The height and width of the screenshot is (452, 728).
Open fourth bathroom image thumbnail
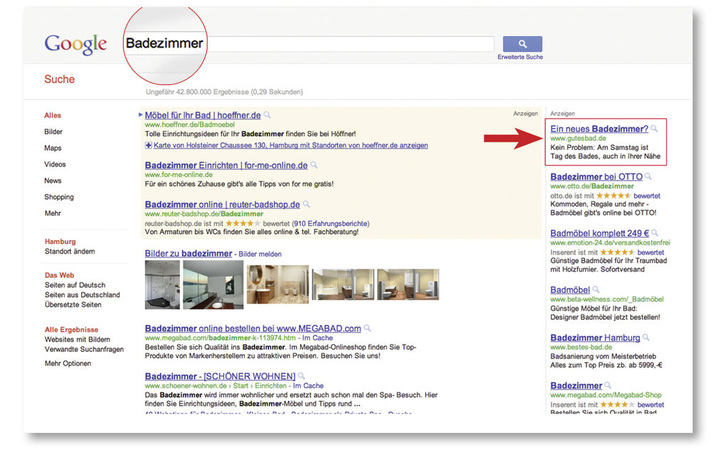[x=343, y=284]
